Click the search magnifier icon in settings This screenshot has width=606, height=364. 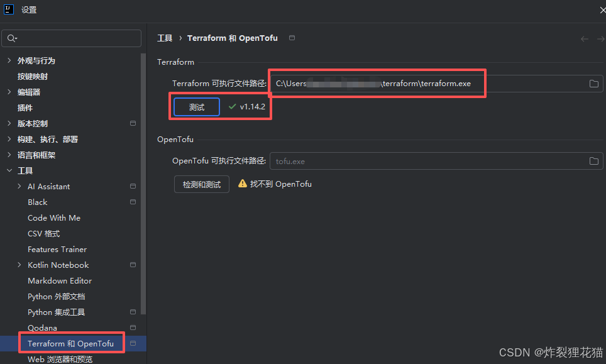pyautogui.click(x=12, y=38)
